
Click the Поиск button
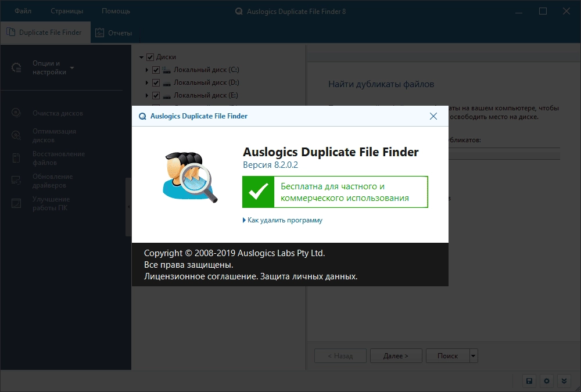point(447,355)
